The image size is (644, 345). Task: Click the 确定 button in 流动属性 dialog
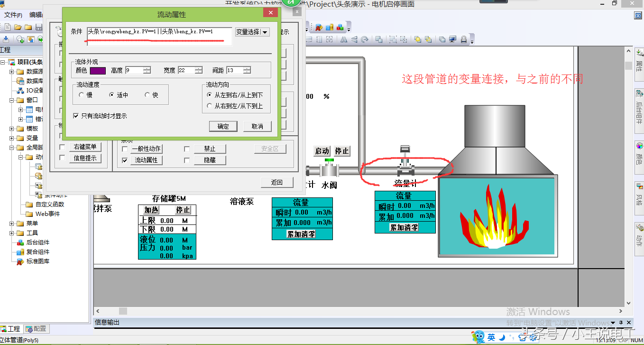[223, 126]
